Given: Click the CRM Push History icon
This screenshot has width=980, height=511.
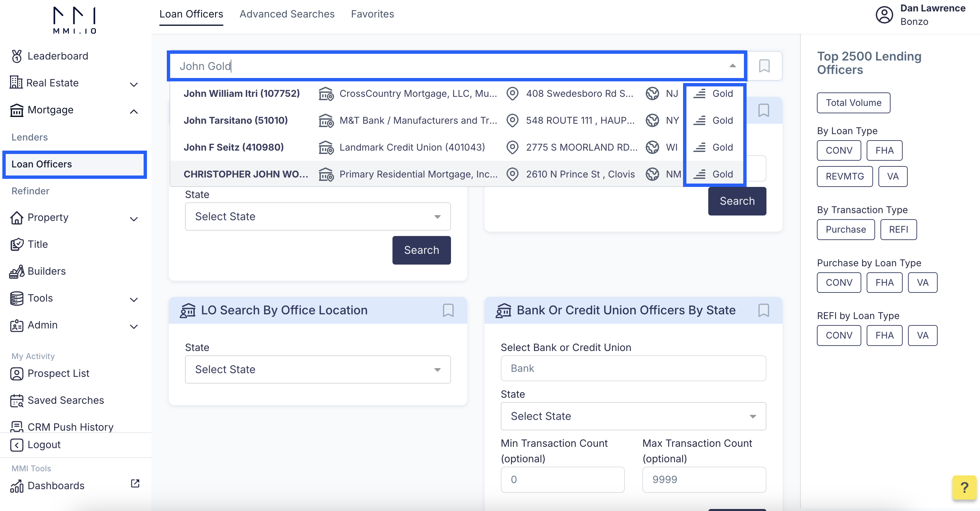Looking at the screenshot, I should tap(16, 427).
